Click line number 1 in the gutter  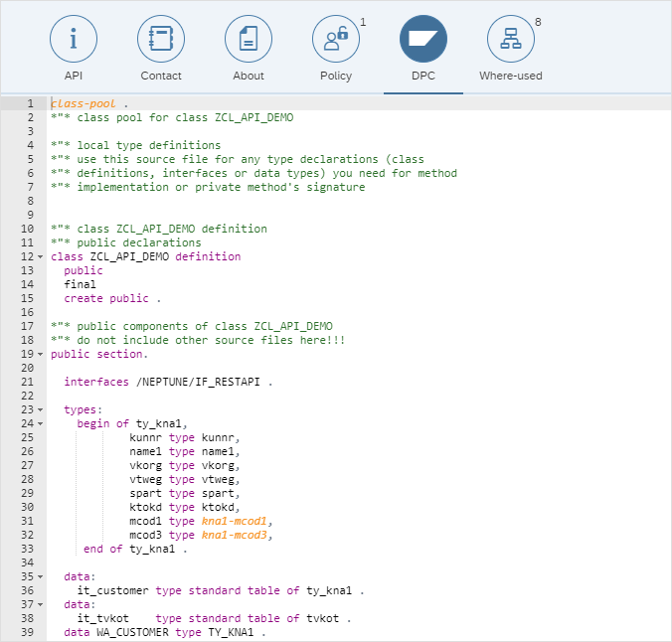click(30, 103)
